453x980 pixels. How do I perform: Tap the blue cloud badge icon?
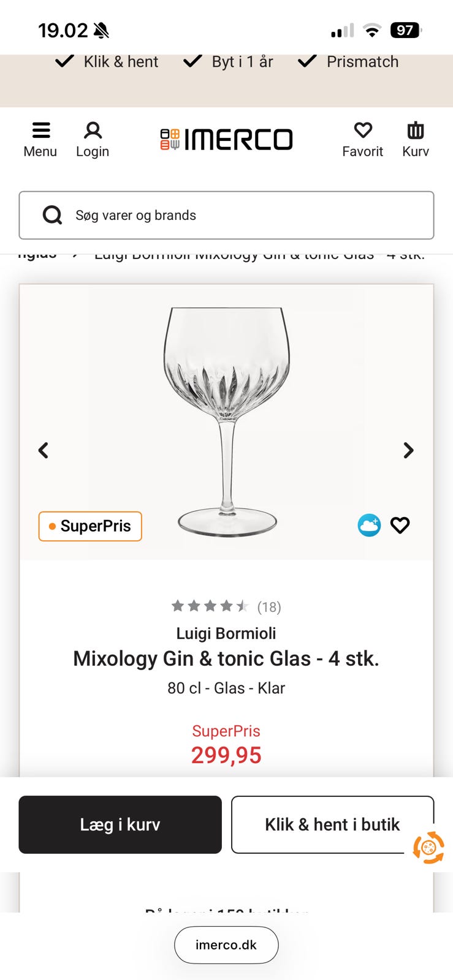pos(369,526)
